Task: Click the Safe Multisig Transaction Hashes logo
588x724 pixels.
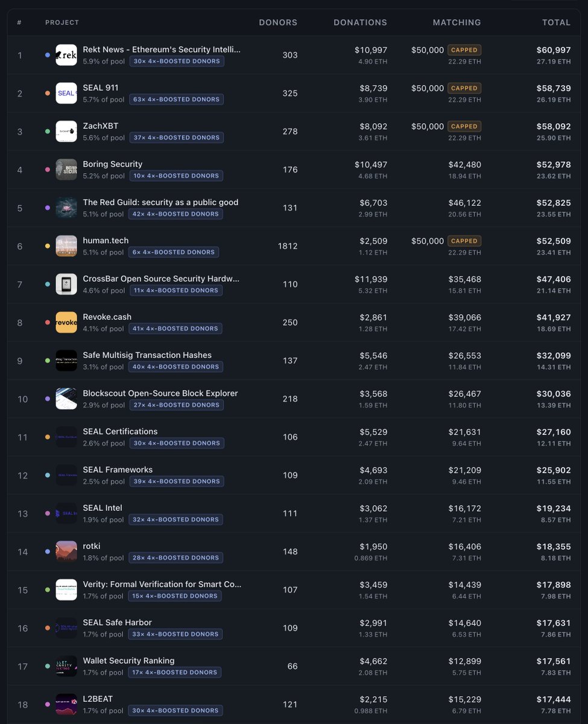Action: [66, 361]
